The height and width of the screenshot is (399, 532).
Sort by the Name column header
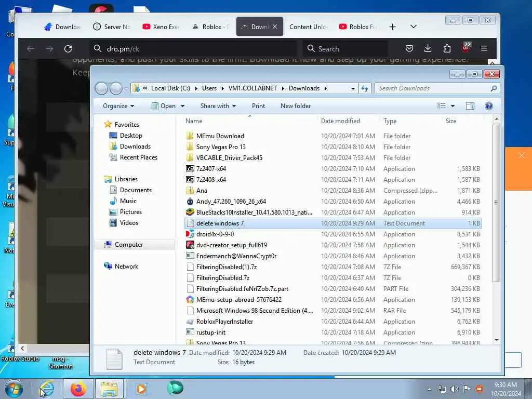coord(250,121)
